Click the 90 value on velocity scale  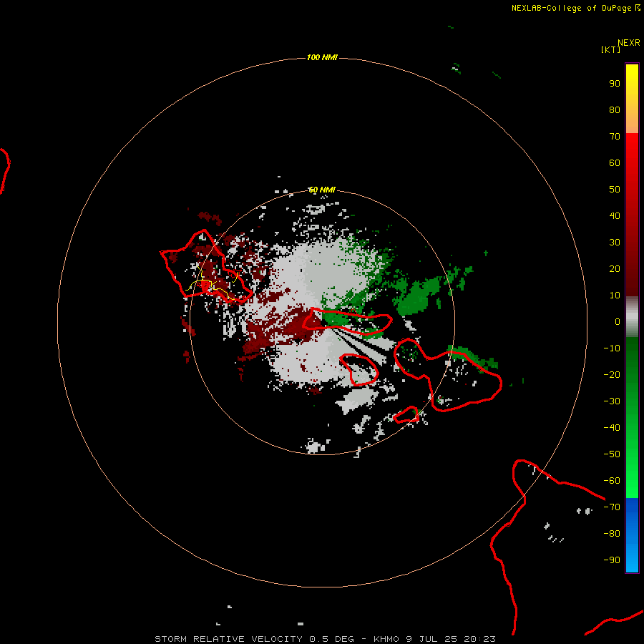pyautogui.click(x=615, y=84)
